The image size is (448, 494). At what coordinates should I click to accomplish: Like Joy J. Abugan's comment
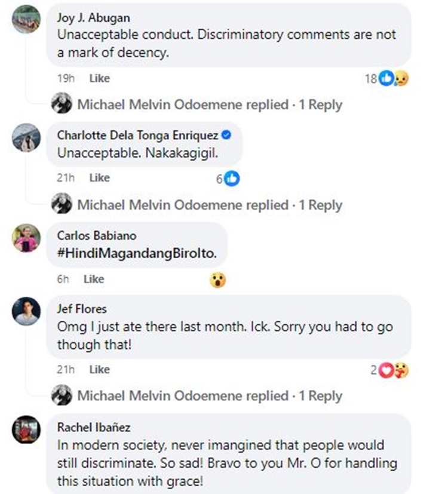click(x=99, y=78)
